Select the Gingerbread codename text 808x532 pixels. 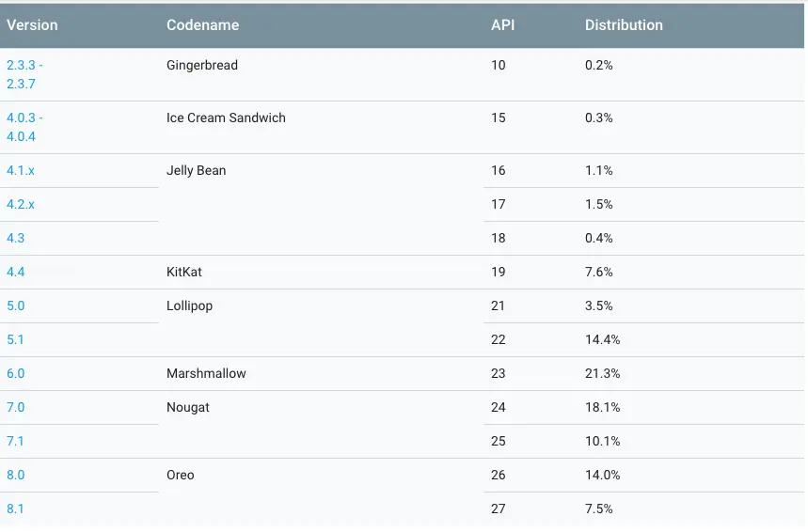pos(202,65)
